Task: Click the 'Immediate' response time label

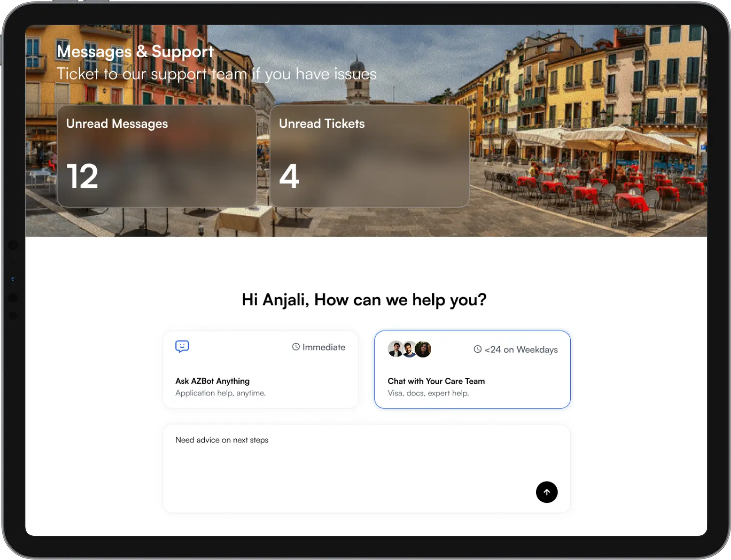Action: click(324, 347)
